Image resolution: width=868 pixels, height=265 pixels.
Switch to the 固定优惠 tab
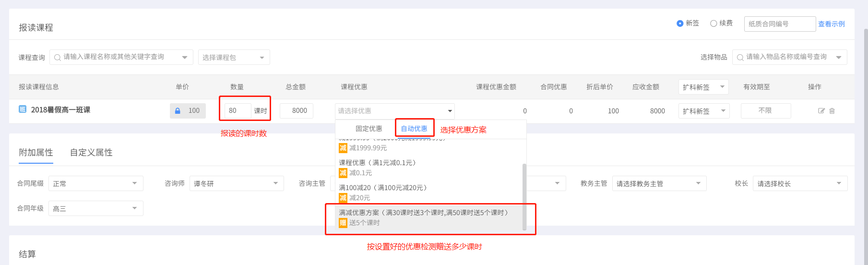pyautogui.click(x=369, y=129)
